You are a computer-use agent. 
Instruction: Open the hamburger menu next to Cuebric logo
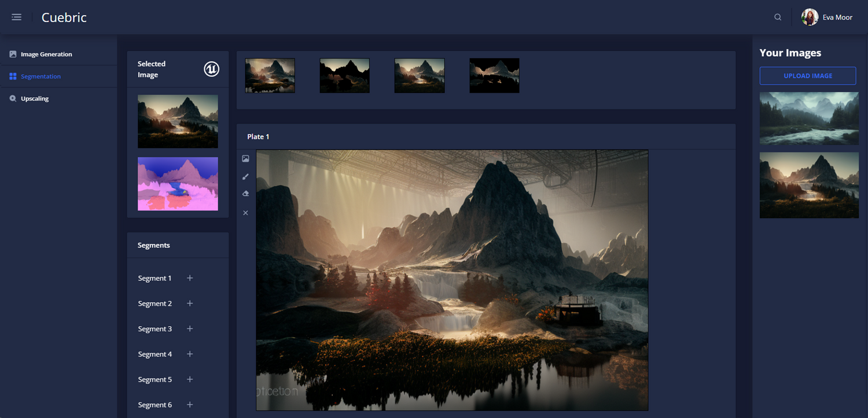(x=16, y=17)
